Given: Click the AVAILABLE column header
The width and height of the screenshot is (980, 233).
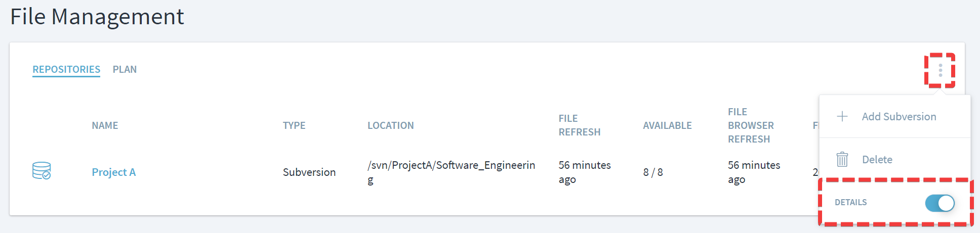Looking at the screenshot, I should (667, 125).
